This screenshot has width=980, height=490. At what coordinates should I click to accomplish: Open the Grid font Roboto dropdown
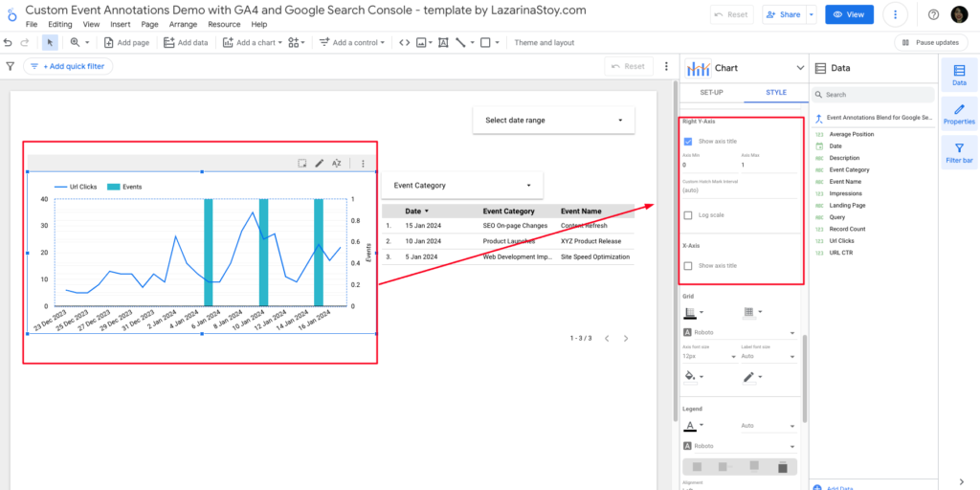point(740,332)
